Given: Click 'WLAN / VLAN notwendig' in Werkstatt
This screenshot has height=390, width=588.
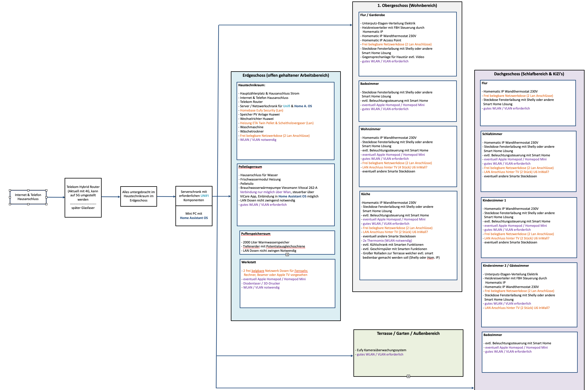Looking at the screenshot, I should [261, 287].
